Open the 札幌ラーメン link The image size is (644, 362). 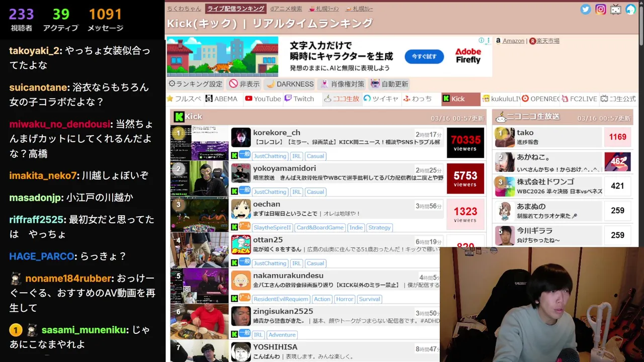324,9
